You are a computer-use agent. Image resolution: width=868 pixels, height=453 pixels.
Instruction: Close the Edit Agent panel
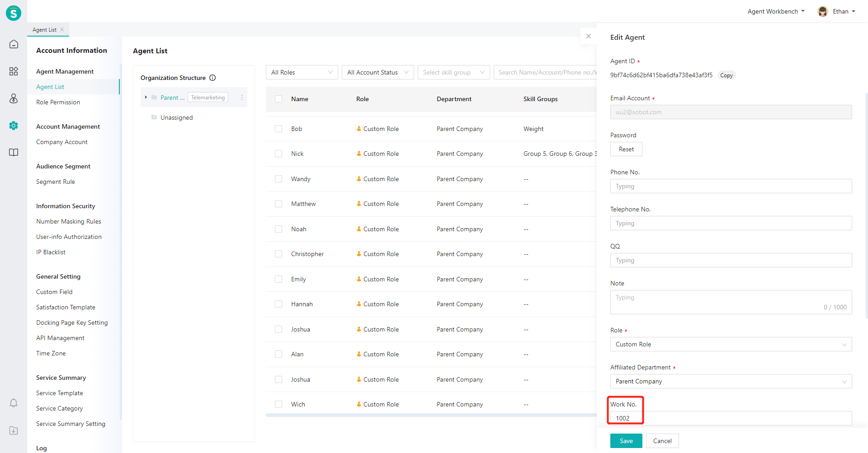click(589, 36)
